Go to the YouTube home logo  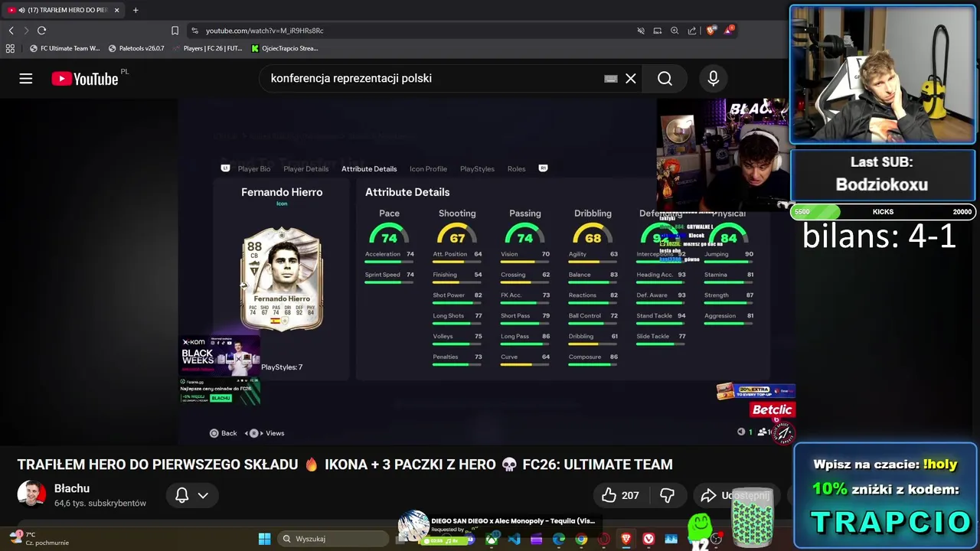tap(85, 79)
